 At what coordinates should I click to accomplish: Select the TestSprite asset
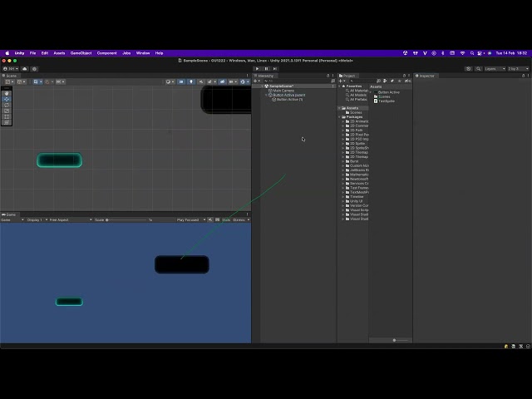pyautogui.click(x=384, y=101)
